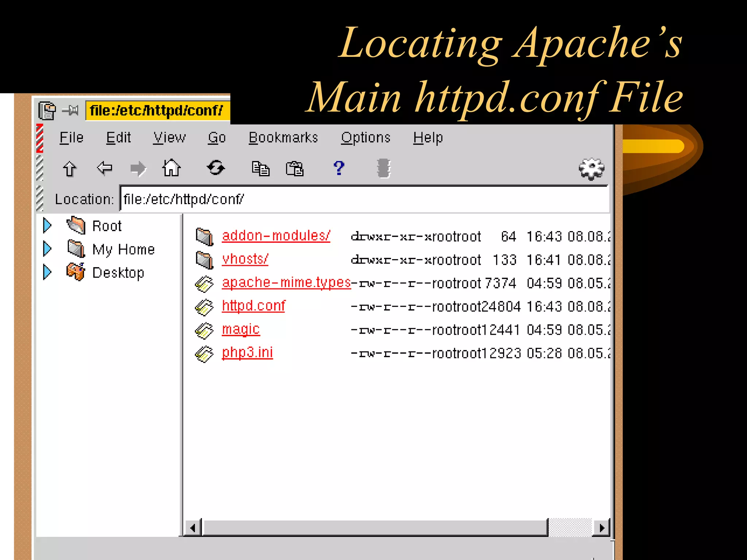Click the My Home folder icon
The width and height of the screenshot is (747, 560).
(x=76, y=248)
